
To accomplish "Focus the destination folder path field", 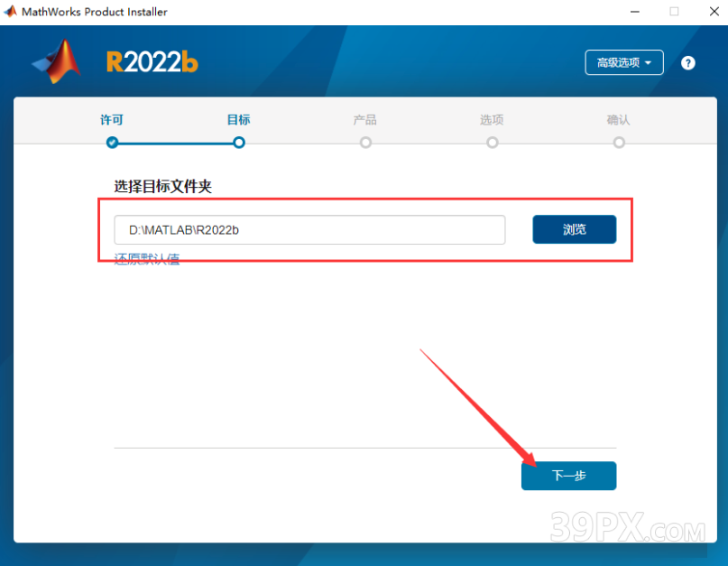I will [x=309, y=229].
